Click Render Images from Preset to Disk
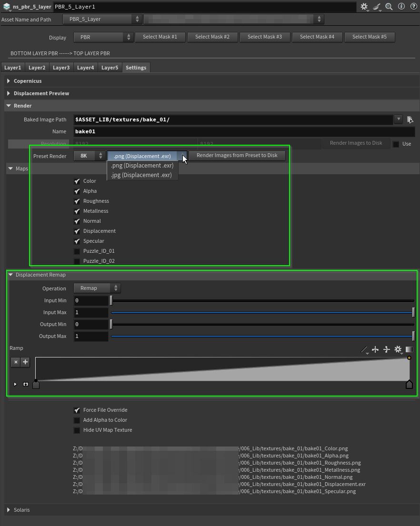This screenshot has height=526, width=420. [x=237, y=155]
